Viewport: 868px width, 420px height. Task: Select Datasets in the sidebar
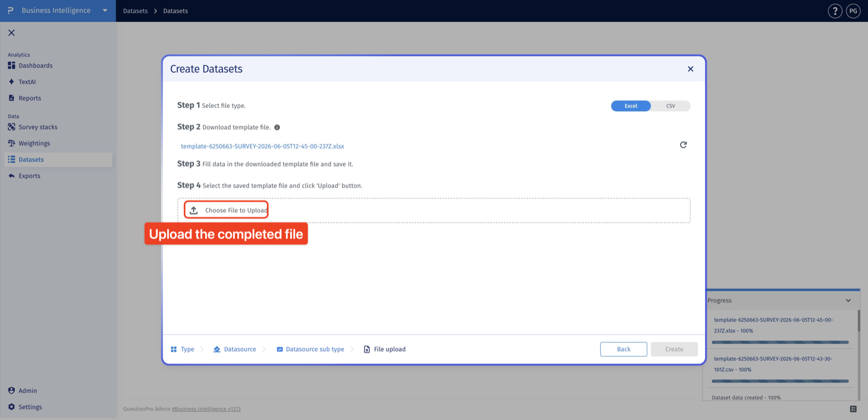(58, 160)
